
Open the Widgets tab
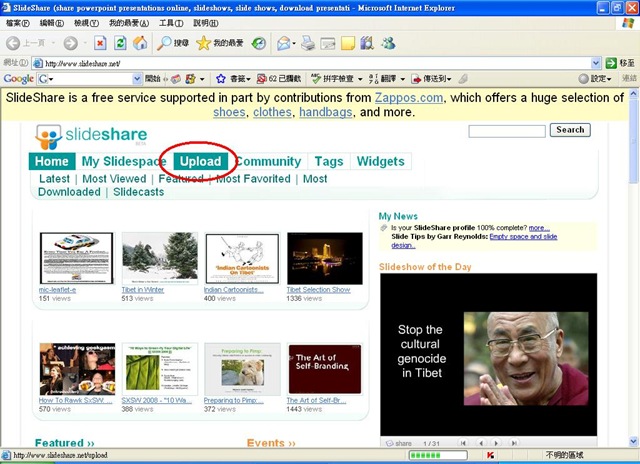pyautogui.click(x=380, y=161)
